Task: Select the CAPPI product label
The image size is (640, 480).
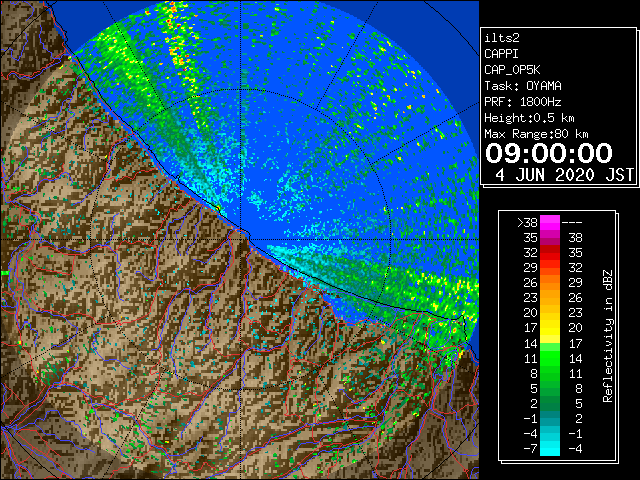Action: 501,54
